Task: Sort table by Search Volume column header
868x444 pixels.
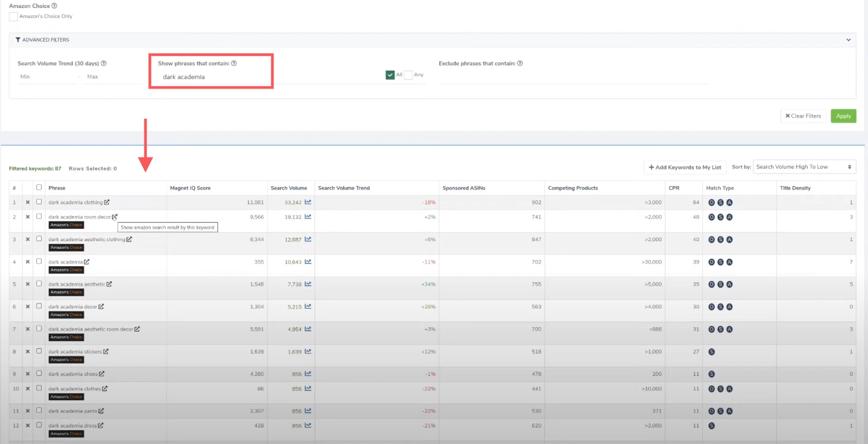Action: click(x=289, y=188)
